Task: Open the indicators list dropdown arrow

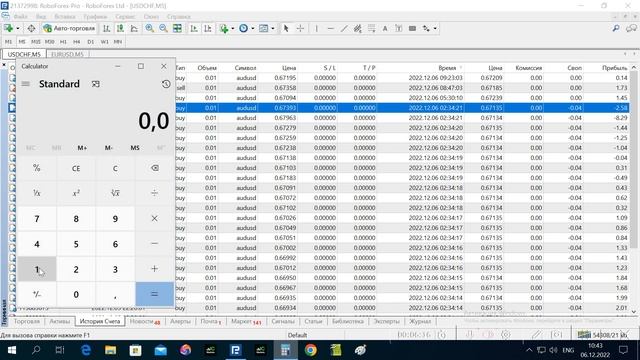Action: coord(233,29)
